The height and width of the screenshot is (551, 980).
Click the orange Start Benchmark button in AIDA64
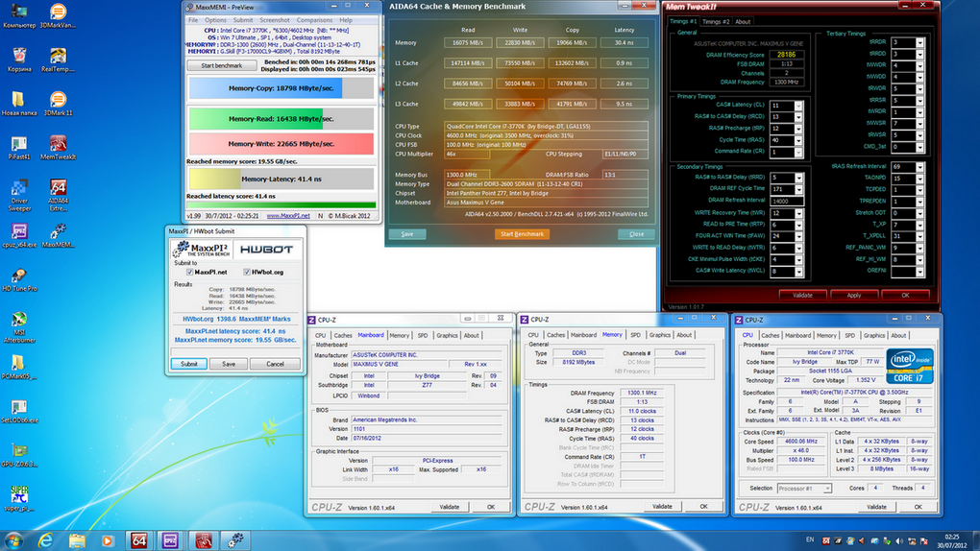(x=522, y=234)
